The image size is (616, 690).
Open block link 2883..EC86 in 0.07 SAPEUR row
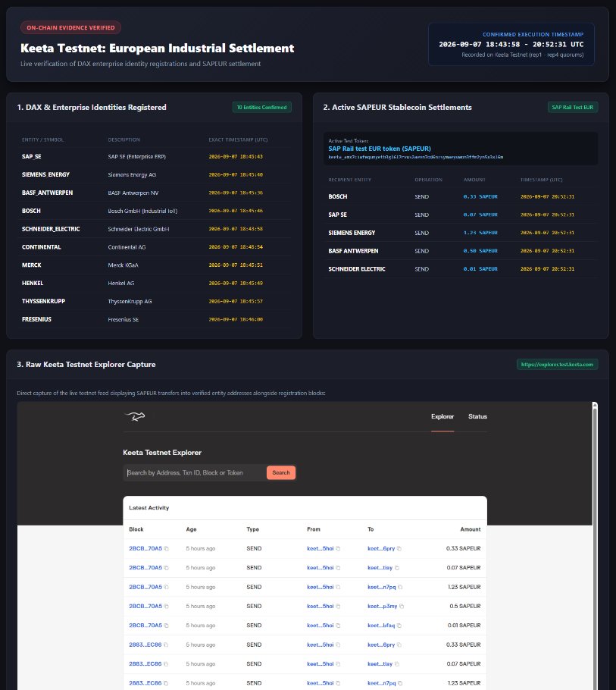pos(145,664)
